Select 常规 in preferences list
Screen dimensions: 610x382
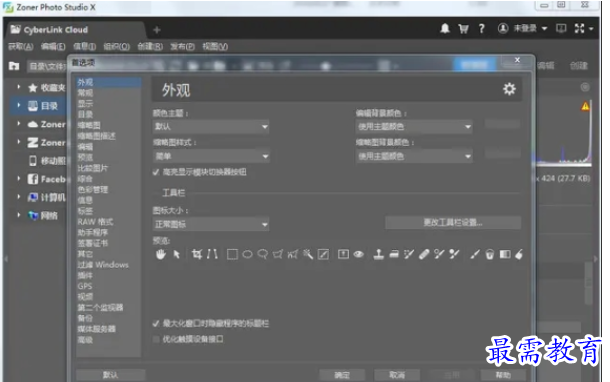[85, 93]
